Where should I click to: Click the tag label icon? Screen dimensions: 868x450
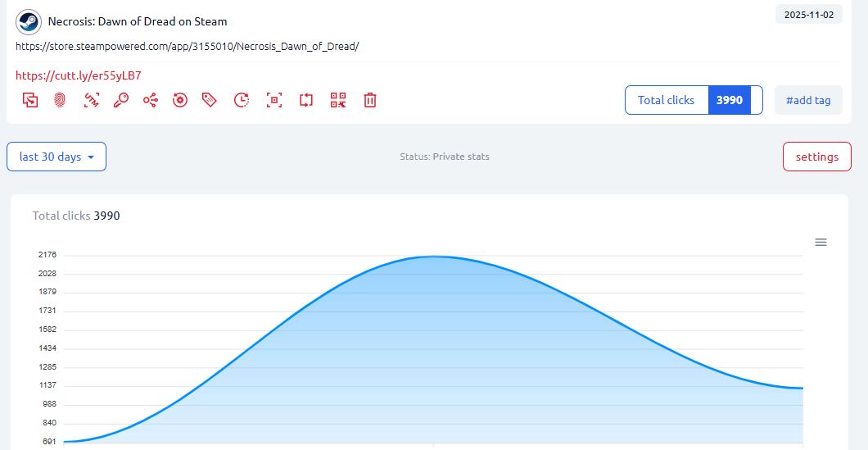coord(210,100)
